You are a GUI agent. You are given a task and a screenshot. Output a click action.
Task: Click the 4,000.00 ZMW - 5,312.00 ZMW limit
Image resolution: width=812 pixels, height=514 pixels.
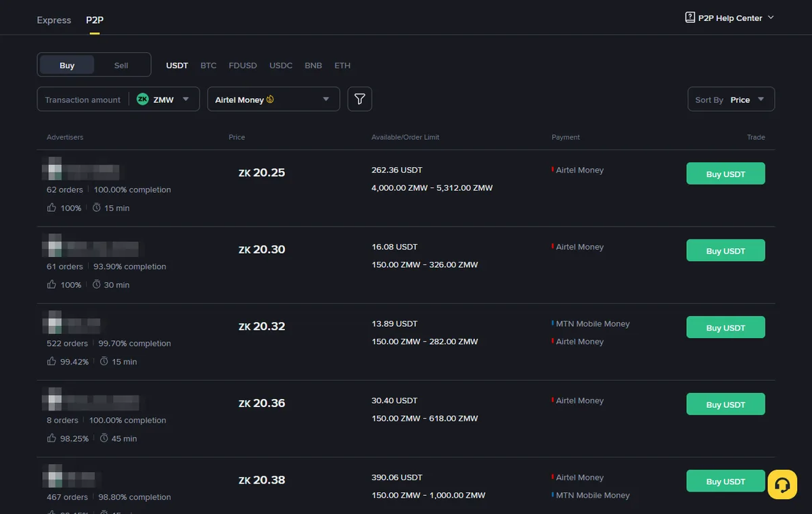[x=432, y=187]
